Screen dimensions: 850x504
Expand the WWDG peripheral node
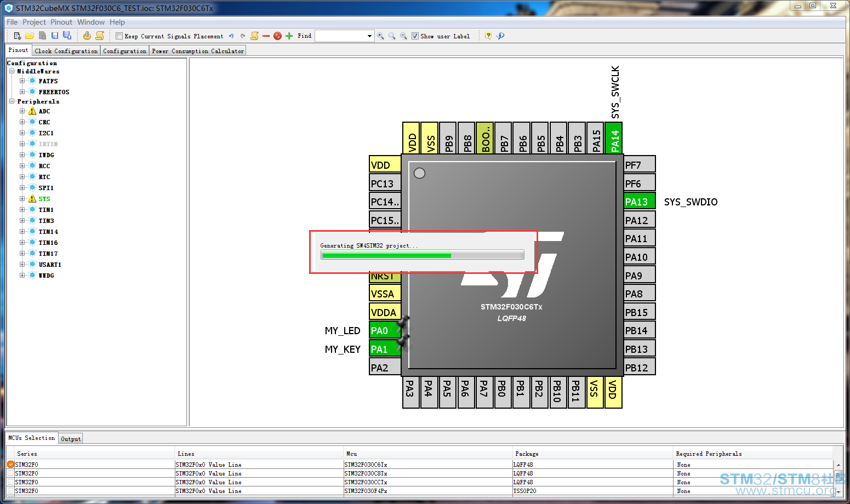click(x=22, y=276)
